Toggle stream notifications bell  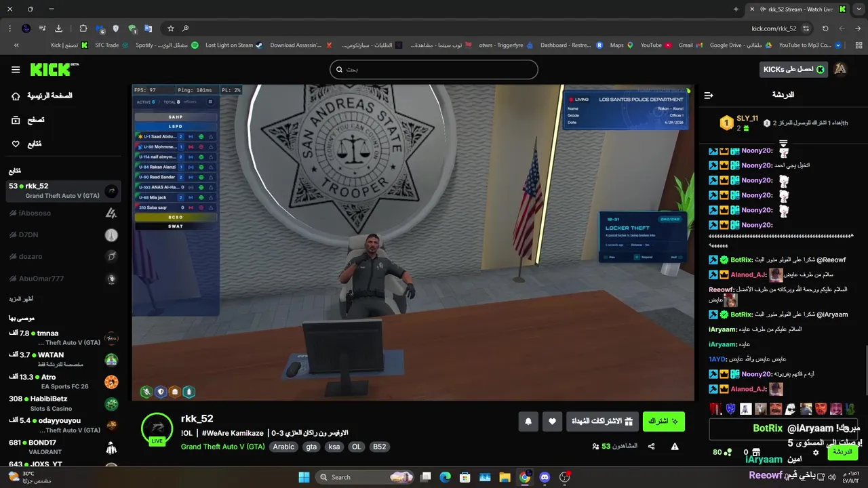coord(528,422)
